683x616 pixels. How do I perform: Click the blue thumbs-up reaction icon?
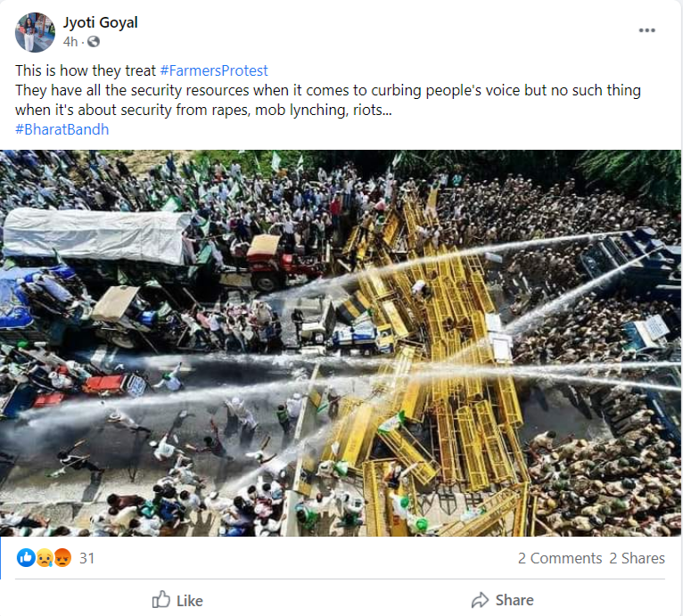[x=26, y=558]
